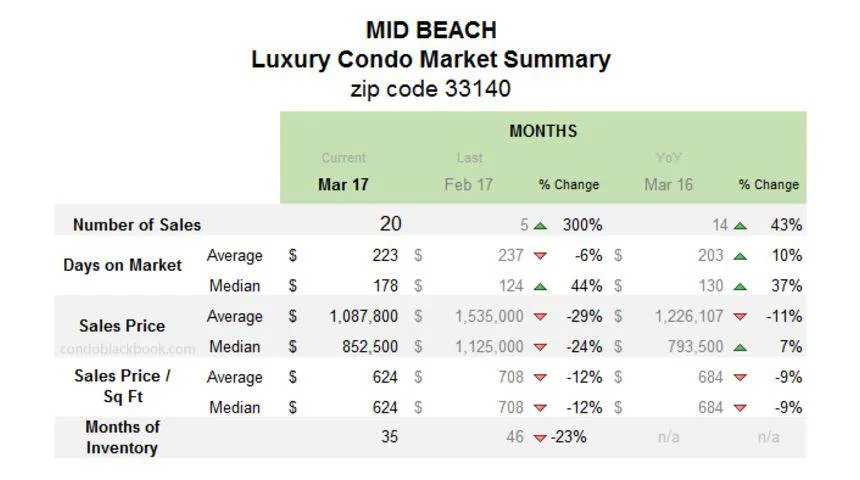
Task: Click the green up arrow beside 300%
Action: tap(540, 225)
